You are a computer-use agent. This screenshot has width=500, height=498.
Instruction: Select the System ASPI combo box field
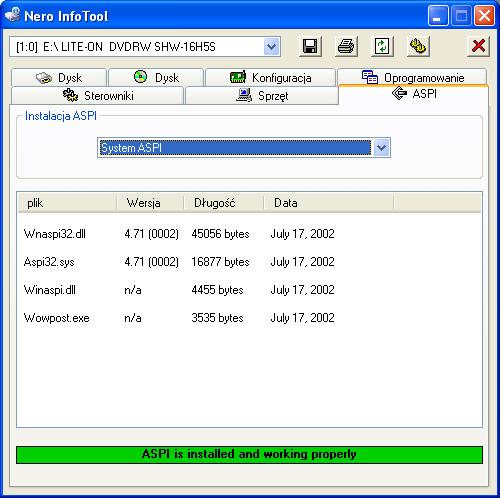pyautogui.click(x=244, y=147)
